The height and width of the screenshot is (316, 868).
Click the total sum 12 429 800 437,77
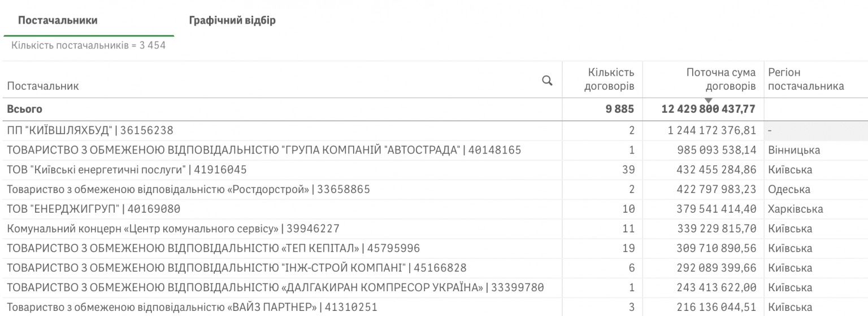[709, 109]
